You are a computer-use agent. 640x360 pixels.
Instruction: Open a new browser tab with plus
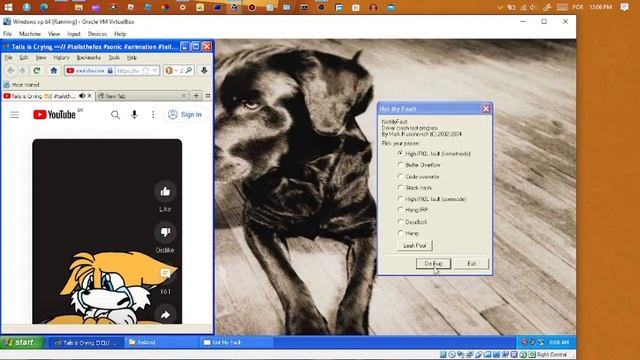click(x=196, y=96)
